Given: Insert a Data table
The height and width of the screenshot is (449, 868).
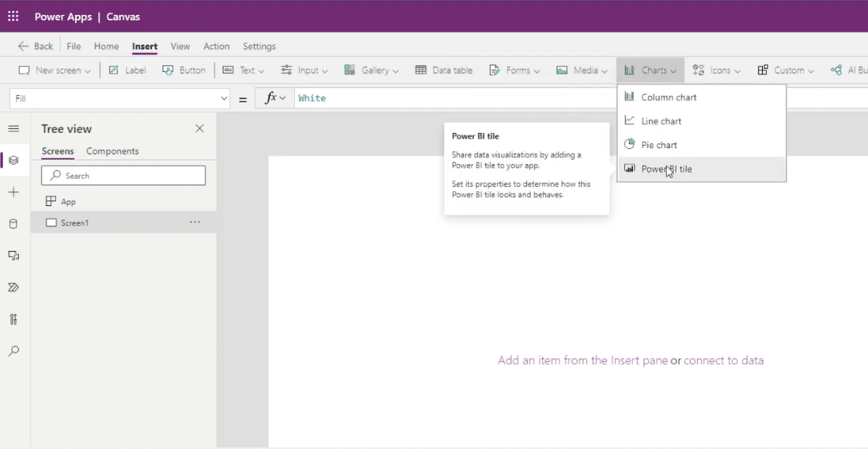Looking at the screenshot, I should tap(444, 70).
